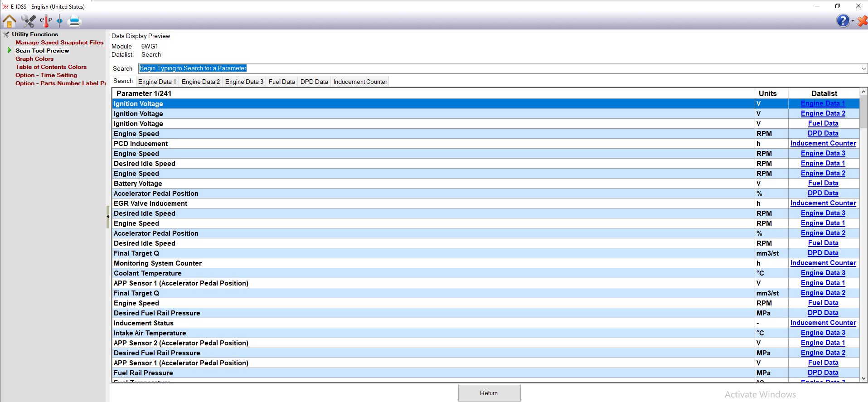
Task: Select the highlighted Ignition Voltage row
Action: tap(485, 104)
